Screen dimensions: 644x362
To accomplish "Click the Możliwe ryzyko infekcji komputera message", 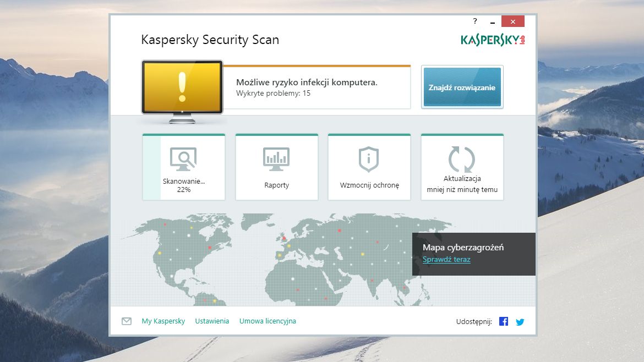I will [307, 82].
